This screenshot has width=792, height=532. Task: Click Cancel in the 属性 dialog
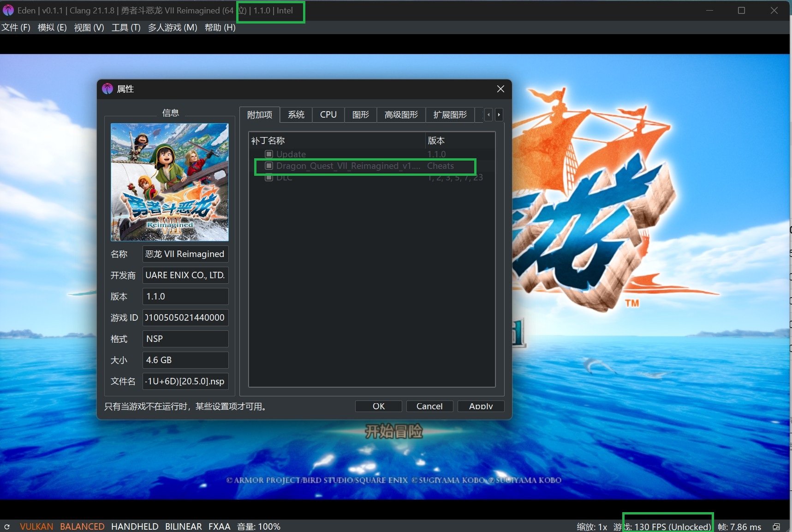pyautogui.click(x=429, y=406)
